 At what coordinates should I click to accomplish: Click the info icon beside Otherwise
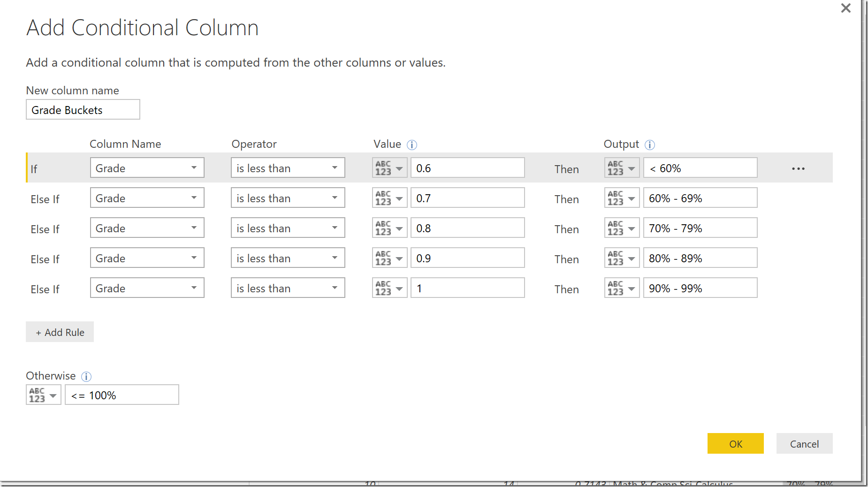pyautogui.click(x=86, y=377)
